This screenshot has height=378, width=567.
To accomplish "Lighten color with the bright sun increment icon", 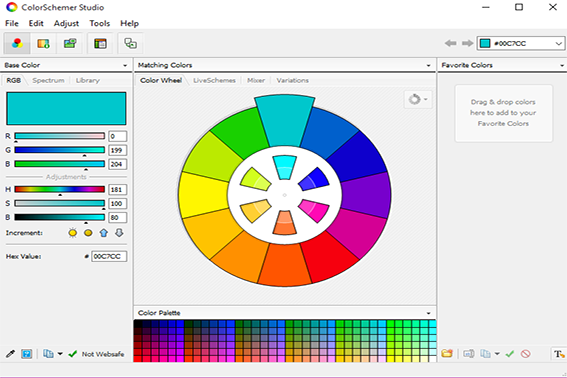I will 73,233.
